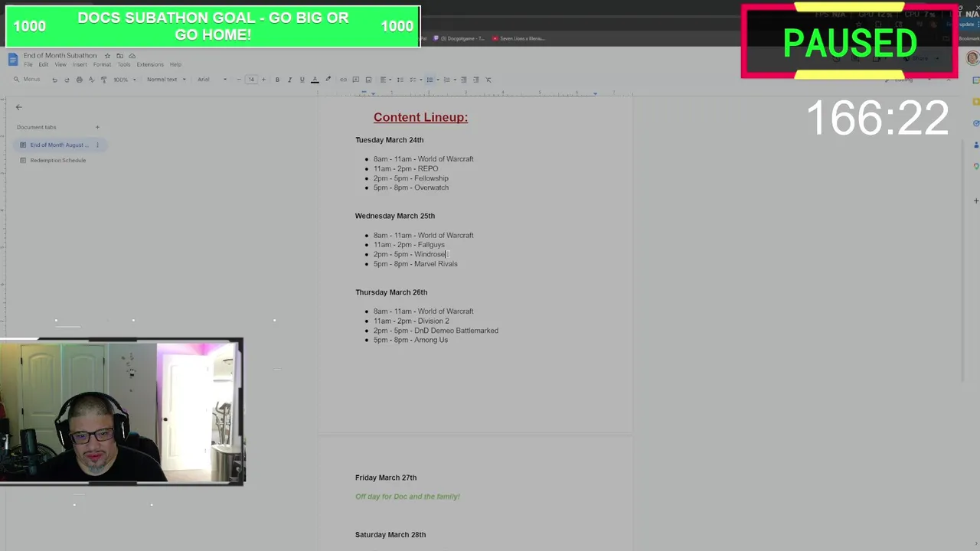Click the Decrease indent icon

coord(463,80)
